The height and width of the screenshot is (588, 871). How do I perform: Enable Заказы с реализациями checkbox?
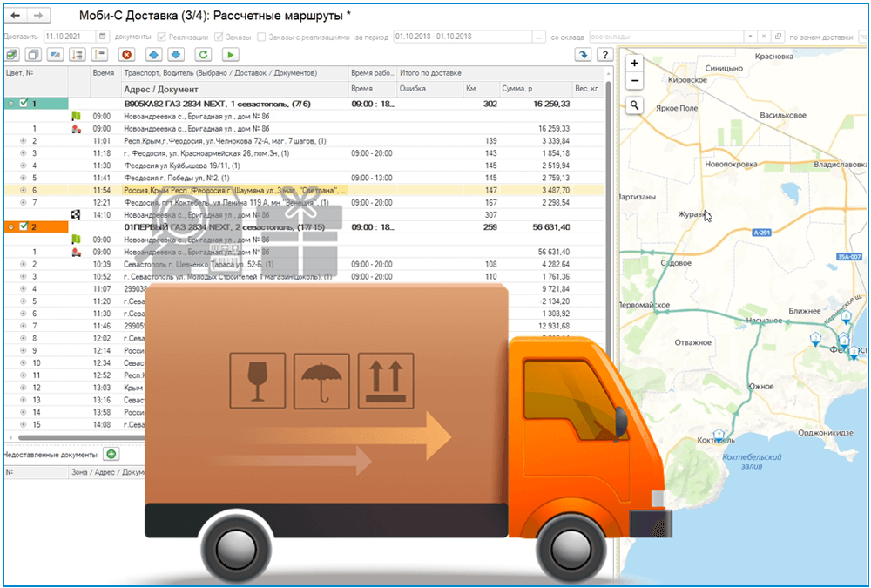pyautogui.click(x=262, y=37)
